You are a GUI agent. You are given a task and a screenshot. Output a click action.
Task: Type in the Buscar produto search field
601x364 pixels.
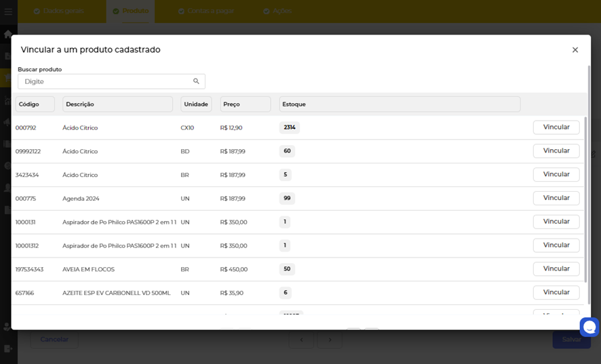[x=105, y=81]
